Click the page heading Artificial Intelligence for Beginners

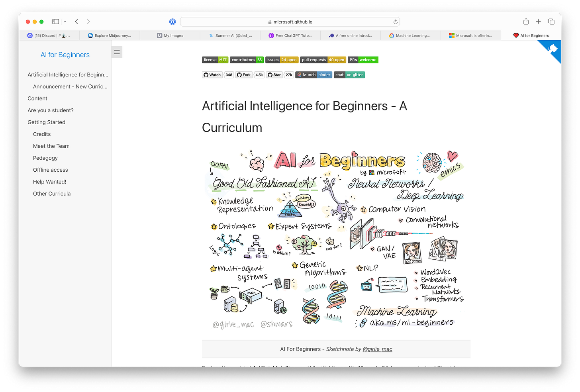(304, 117)
